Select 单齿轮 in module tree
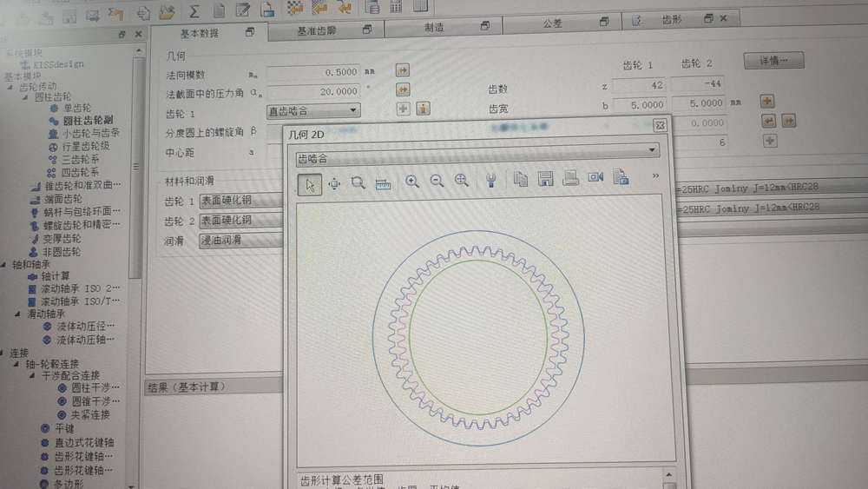 (77, 108)
